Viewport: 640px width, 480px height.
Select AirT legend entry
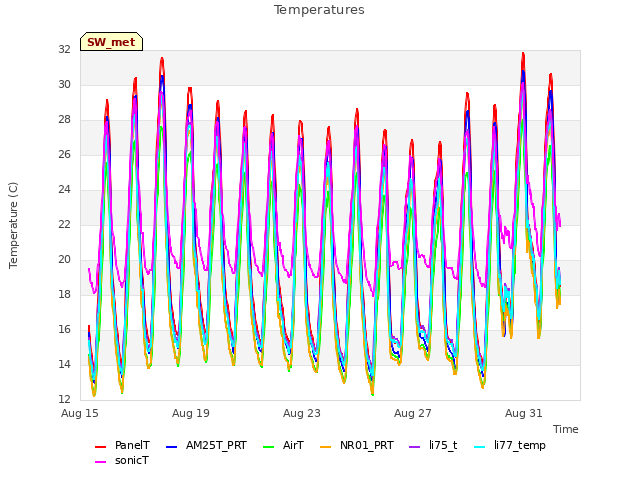(x=283, y=445)
